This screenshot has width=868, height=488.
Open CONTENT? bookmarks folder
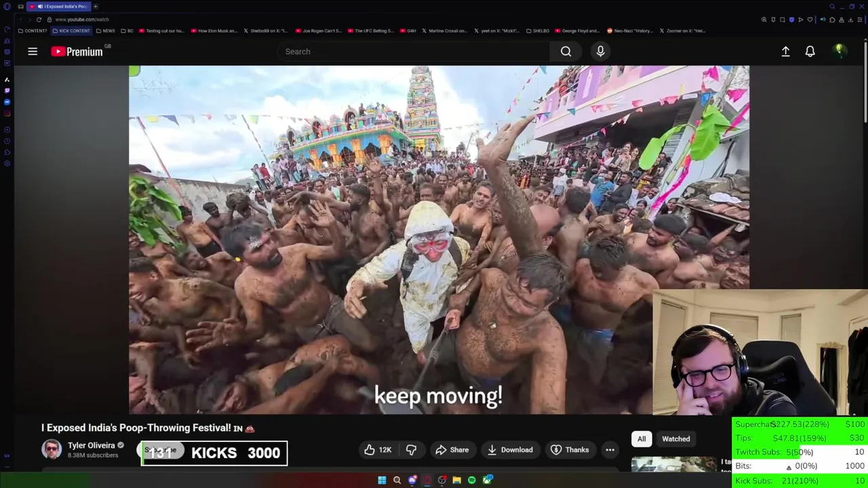[33, 30]
